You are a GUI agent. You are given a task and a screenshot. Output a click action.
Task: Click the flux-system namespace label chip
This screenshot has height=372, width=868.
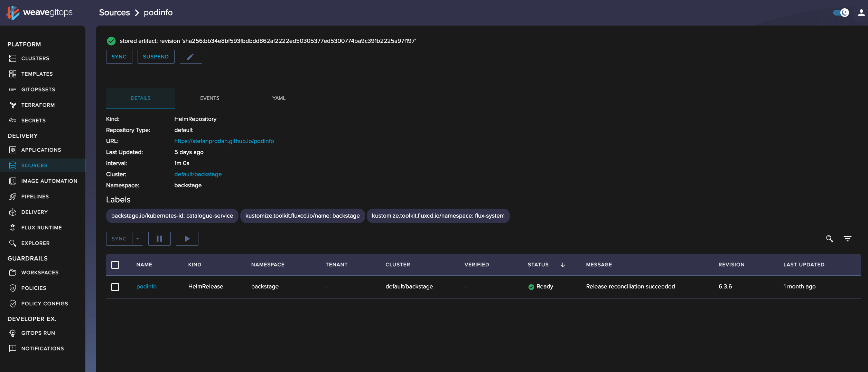pyautogui.click(x=438, y=216)
